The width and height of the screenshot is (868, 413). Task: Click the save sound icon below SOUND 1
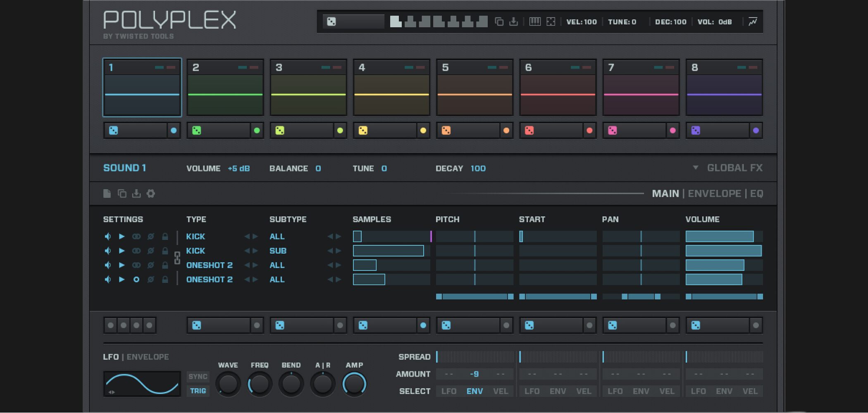pyautogui.click(x=136, y=193)
